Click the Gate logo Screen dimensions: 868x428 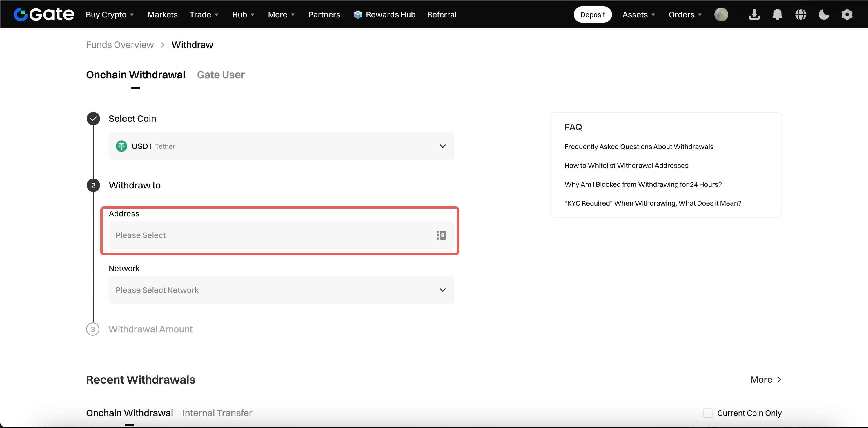click(x=44, y=14)
